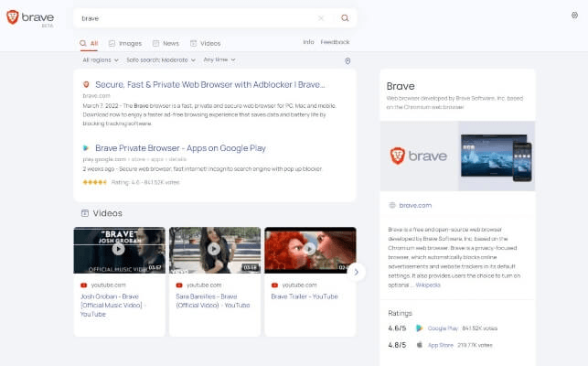The image size is (588, 366).
Task: Play the Sara Bareilles Brave video
Action: [214, 249]
